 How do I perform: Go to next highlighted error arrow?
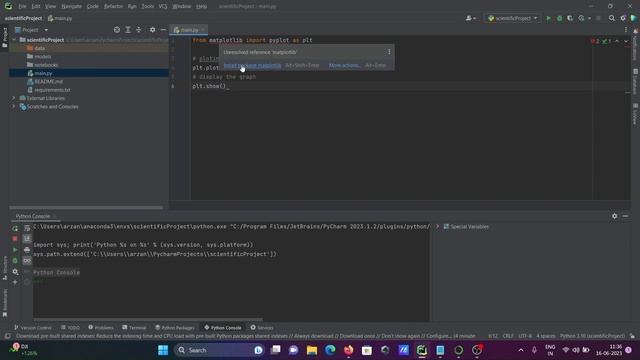[626, 41]
